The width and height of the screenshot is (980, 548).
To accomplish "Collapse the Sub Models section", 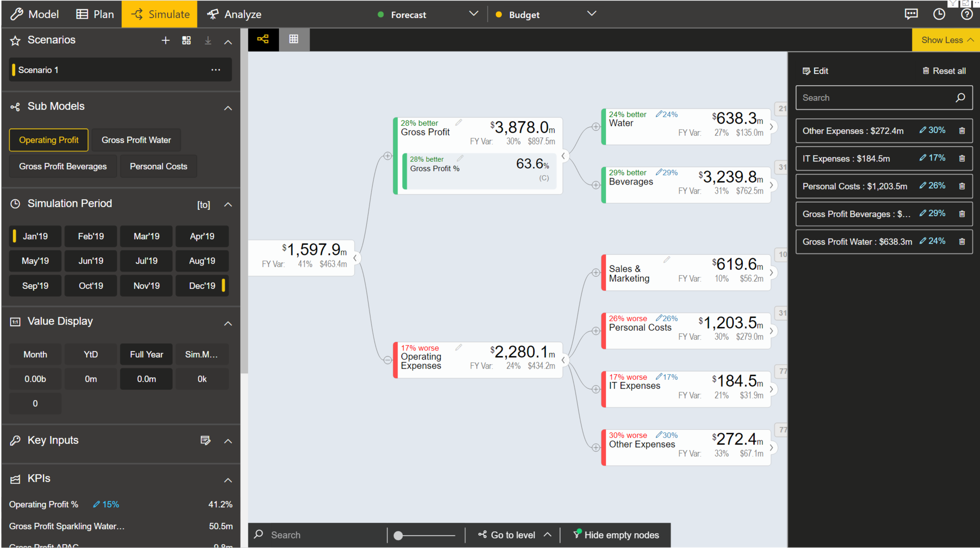I will click(x=228, y=108).
